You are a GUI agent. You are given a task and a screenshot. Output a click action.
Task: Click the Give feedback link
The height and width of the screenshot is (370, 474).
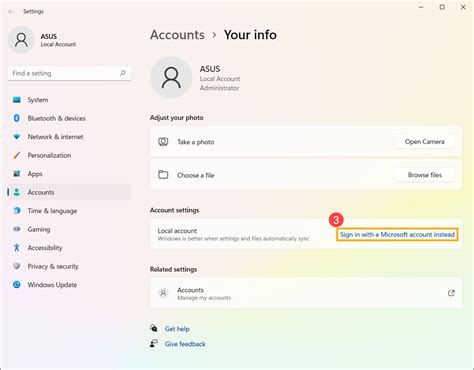tap(185, 344)
